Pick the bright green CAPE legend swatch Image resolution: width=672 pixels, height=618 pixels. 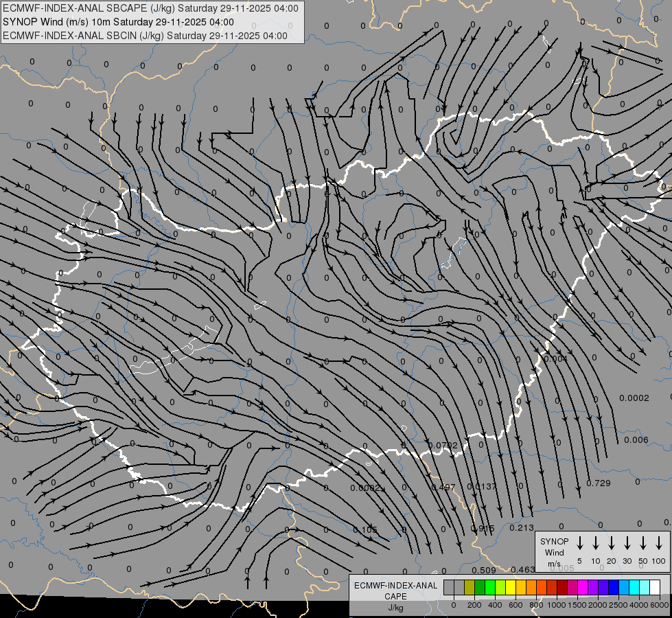490,587
